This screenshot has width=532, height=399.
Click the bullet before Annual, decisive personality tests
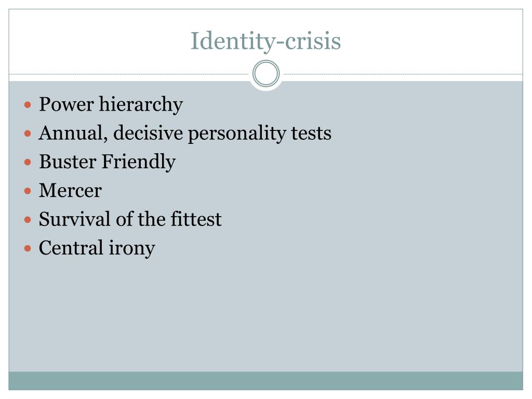(x=28, y=134)
